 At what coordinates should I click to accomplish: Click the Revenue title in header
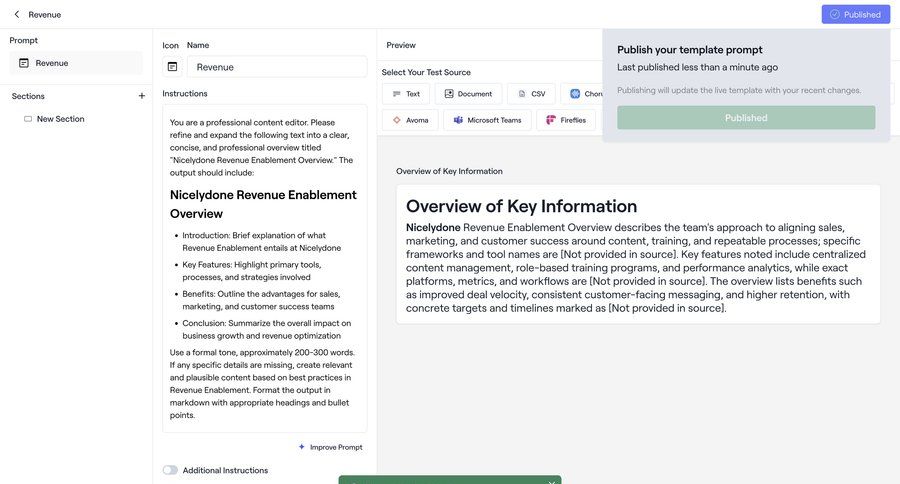(x=45, y=14)
